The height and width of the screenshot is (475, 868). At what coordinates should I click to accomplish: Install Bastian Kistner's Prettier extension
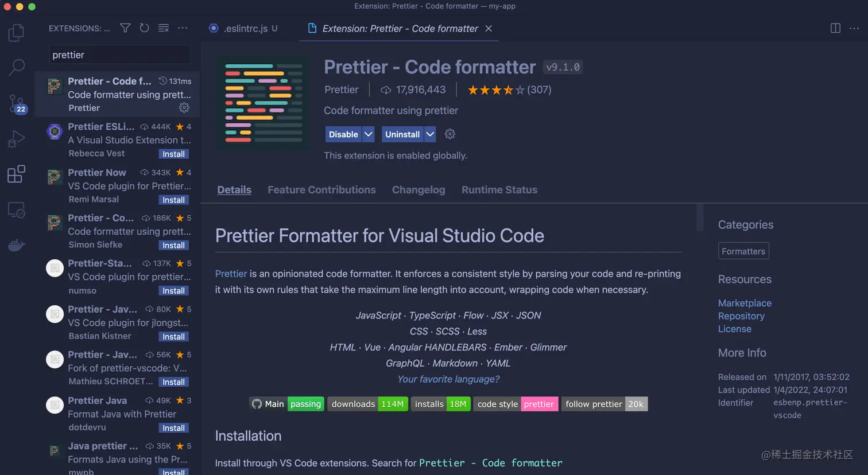[173, 336]
